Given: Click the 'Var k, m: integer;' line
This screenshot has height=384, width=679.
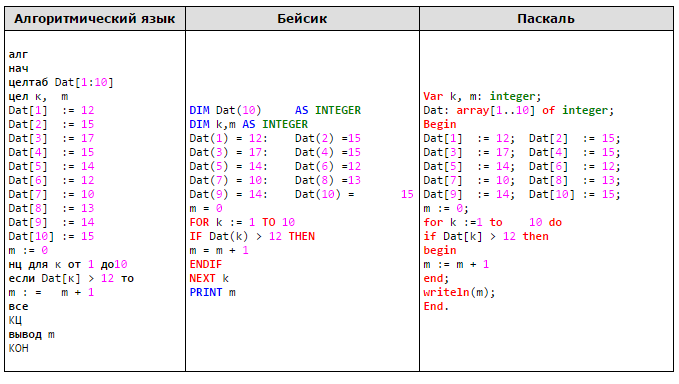Looking at the screenshot, I should (x=482, y=96).
